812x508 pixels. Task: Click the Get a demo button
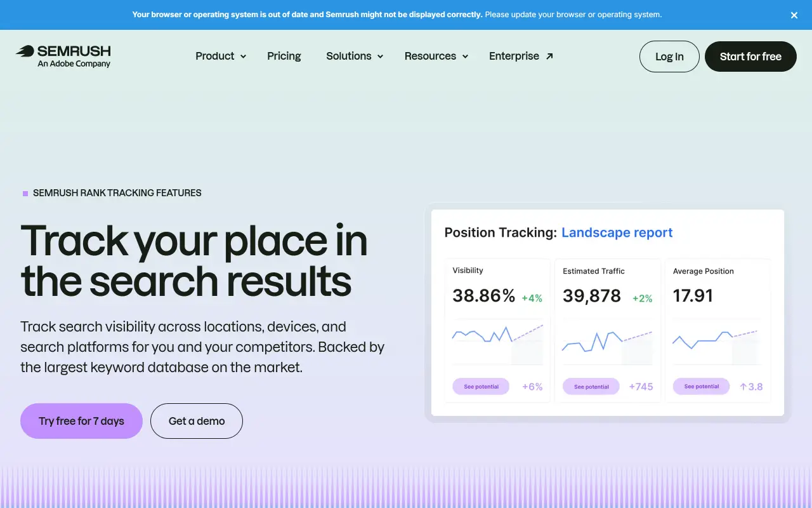197,421
